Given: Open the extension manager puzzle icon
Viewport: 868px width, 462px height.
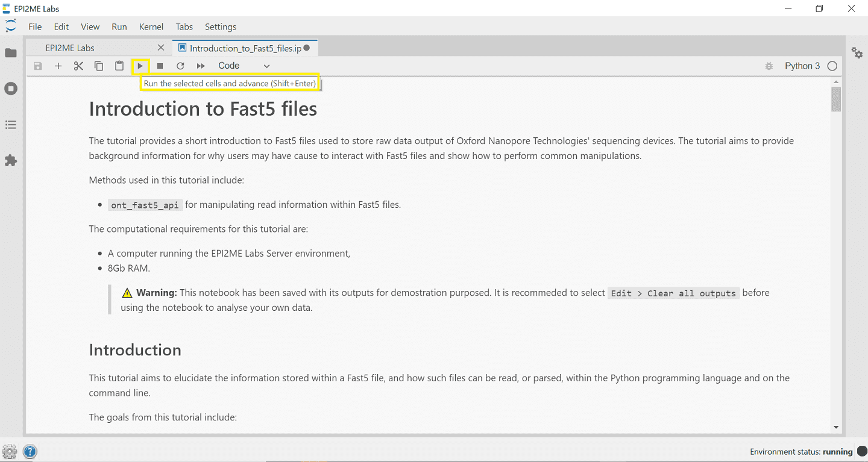Looking at the screenshot, I should coord(11,160).
